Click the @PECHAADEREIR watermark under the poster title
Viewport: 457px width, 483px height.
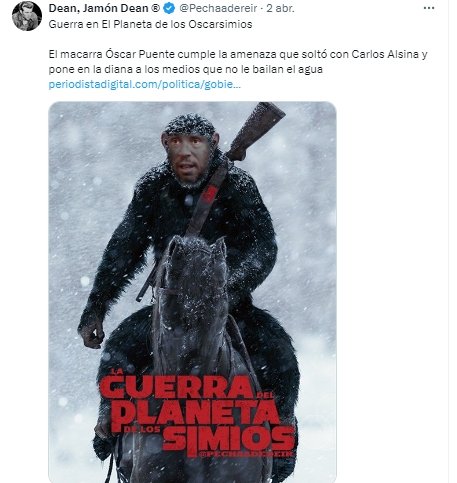[x=246, y=454]
